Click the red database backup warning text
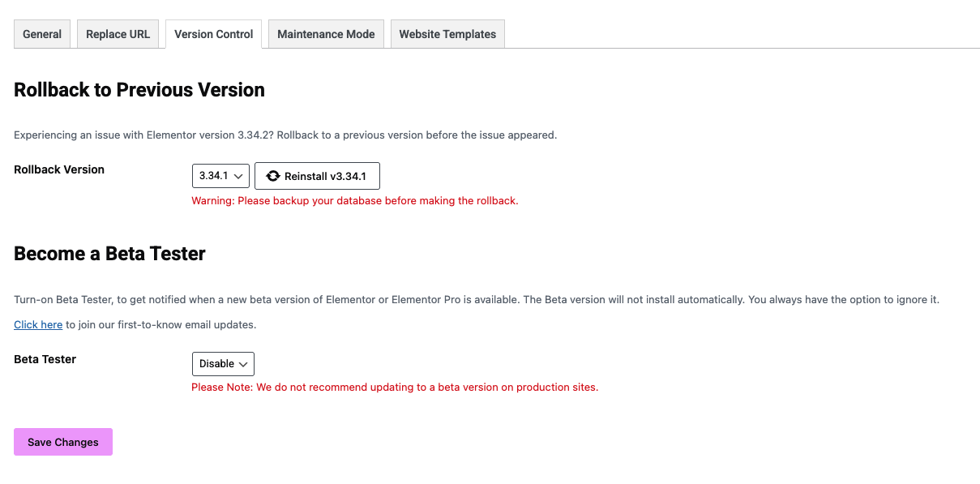Viewport: 980px width, 484px height. tap(354, 200)
